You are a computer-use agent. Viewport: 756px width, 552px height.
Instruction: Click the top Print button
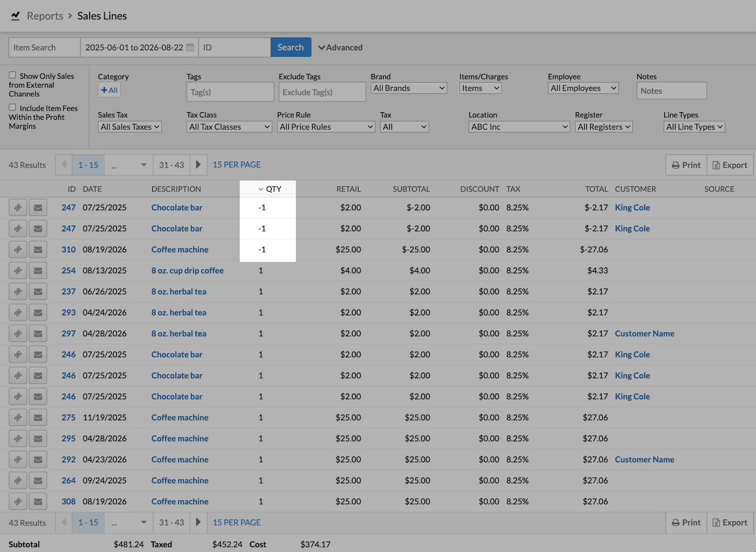click(x=686, y=165)
